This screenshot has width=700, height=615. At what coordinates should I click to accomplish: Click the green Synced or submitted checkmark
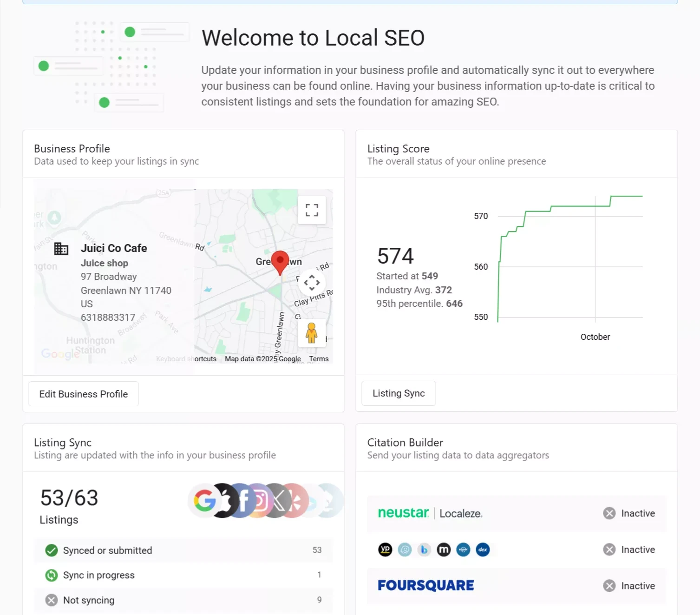[x=52, y=550]
